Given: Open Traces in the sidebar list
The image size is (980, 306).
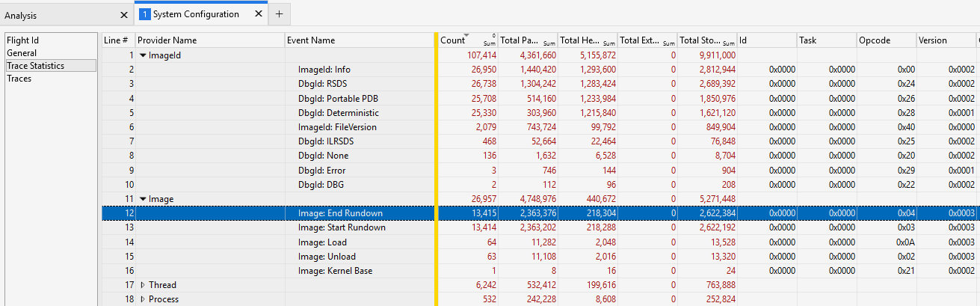Looking at the screenshot, I should click(51, 79).
